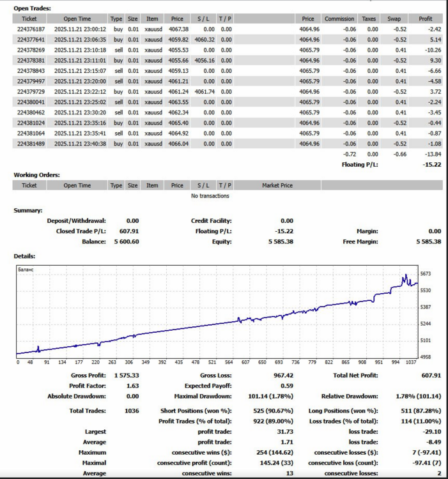
Task: Select ticket number 224381024
Action: pos(31,123)
